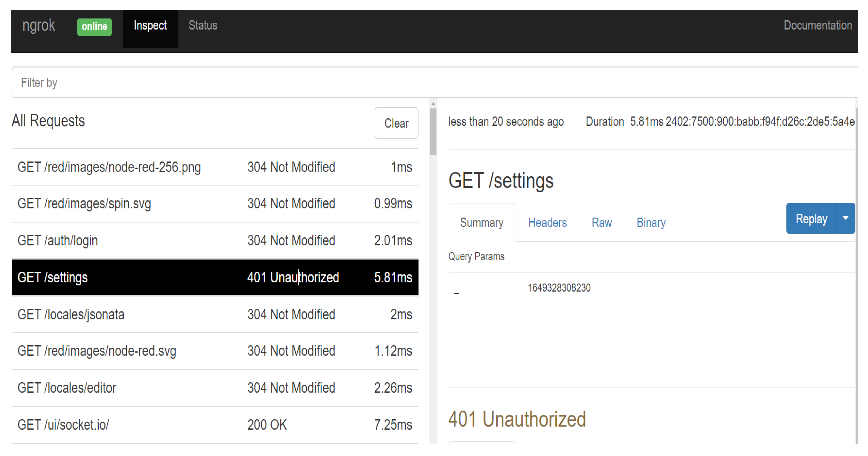The height and width of the screenshot is (456, 868).
Task: Open the Raw tab
Action: click(x=601, y=223)
